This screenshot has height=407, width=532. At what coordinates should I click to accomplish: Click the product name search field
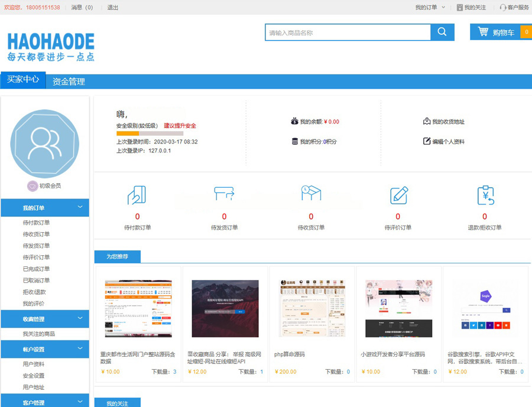[x=348, y=32]
